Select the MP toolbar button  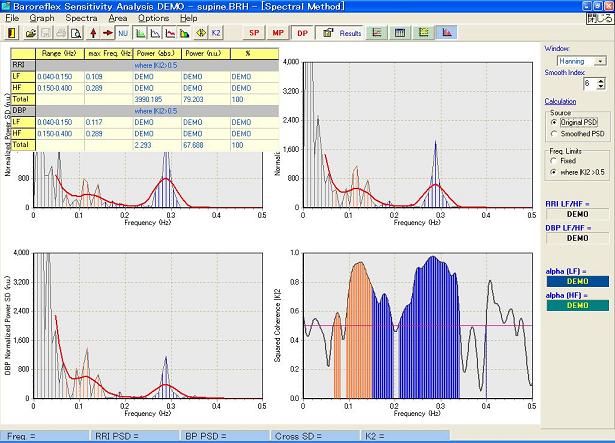(278, 33)
